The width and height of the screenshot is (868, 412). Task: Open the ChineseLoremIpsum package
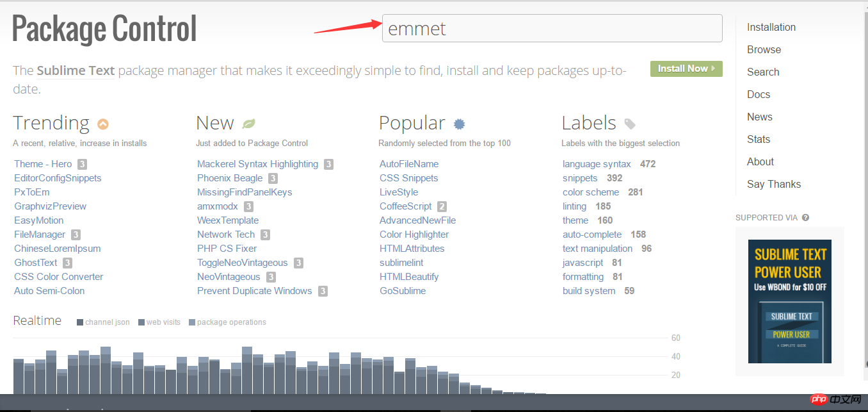(x=58, y=249)
